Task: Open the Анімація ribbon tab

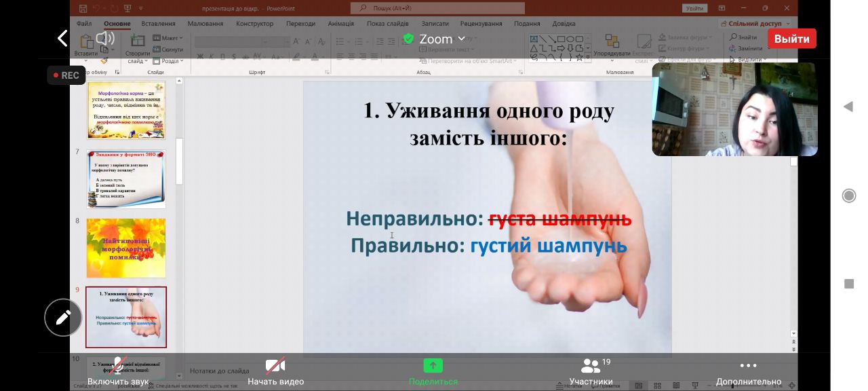Action: pos(340,24)
